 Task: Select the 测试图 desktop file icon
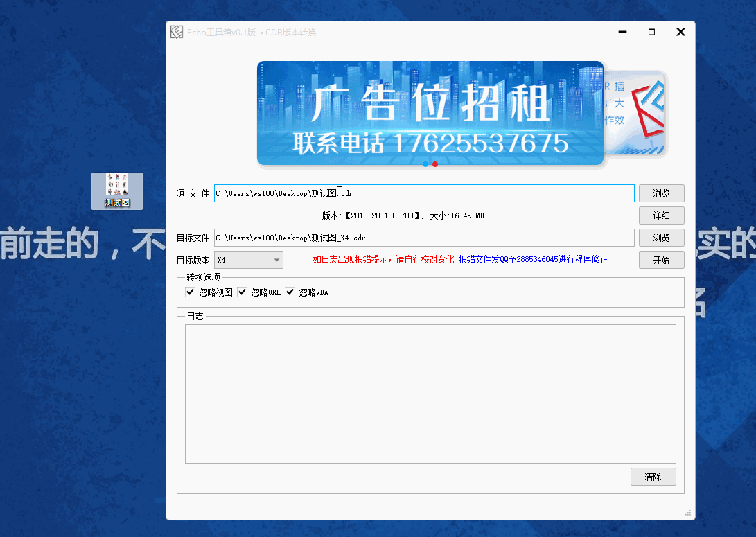click(117, 191)
